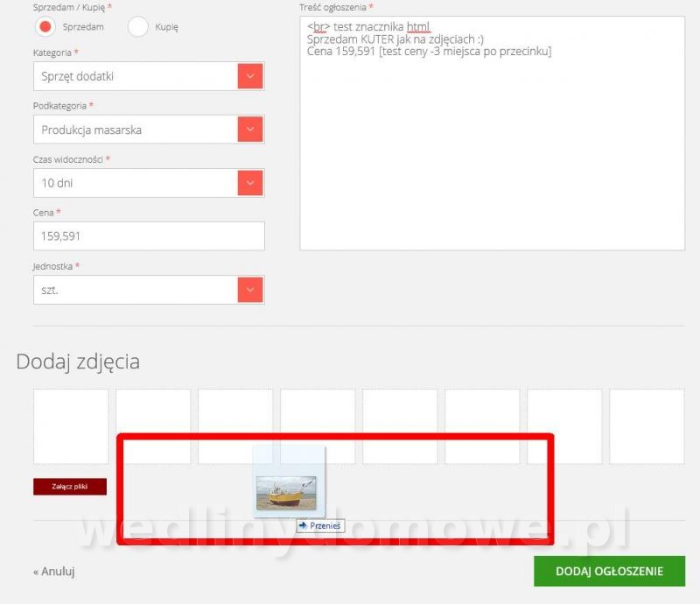The height and width of the screenshot is (604, 700).
Task: Click the szt. unit selection field
Action: (x=149, y=290)
